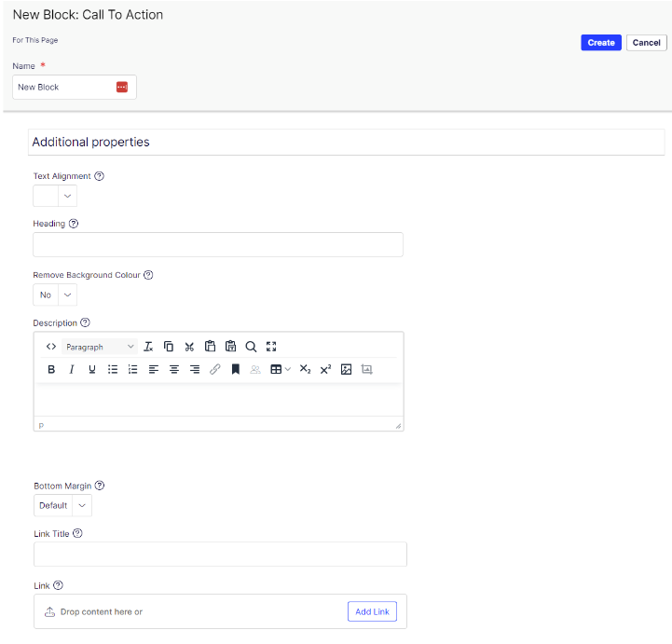Viewport: 672px width, 644px height.
Task: Show help for Bottom Margin
Action: click(100, 486)
